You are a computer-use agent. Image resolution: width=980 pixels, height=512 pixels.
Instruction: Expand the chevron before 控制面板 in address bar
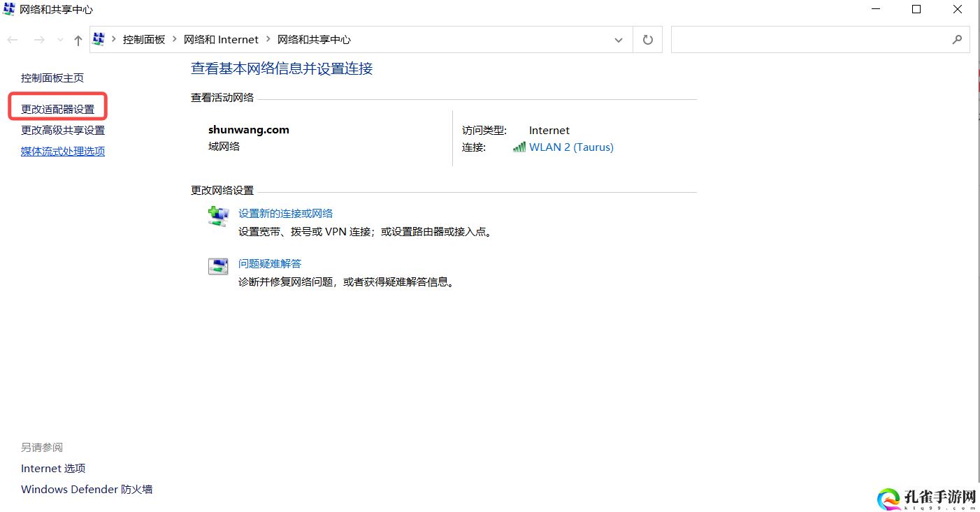coord(114,40)
